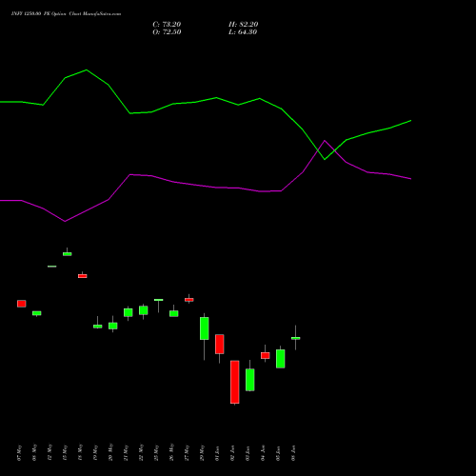Click the '26 May' date label
The width and height of the screenshot is (476, 476).
click(x=171, y=453)
